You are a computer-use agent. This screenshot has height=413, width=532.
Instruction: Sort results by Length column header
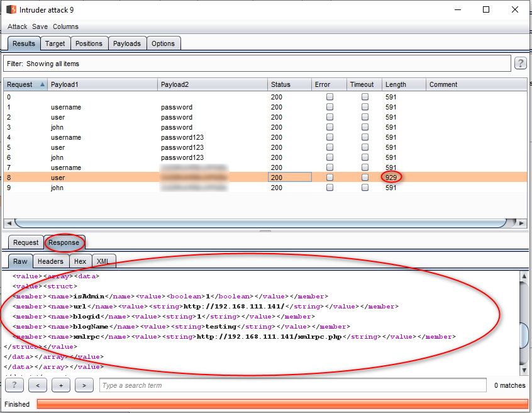396,84
